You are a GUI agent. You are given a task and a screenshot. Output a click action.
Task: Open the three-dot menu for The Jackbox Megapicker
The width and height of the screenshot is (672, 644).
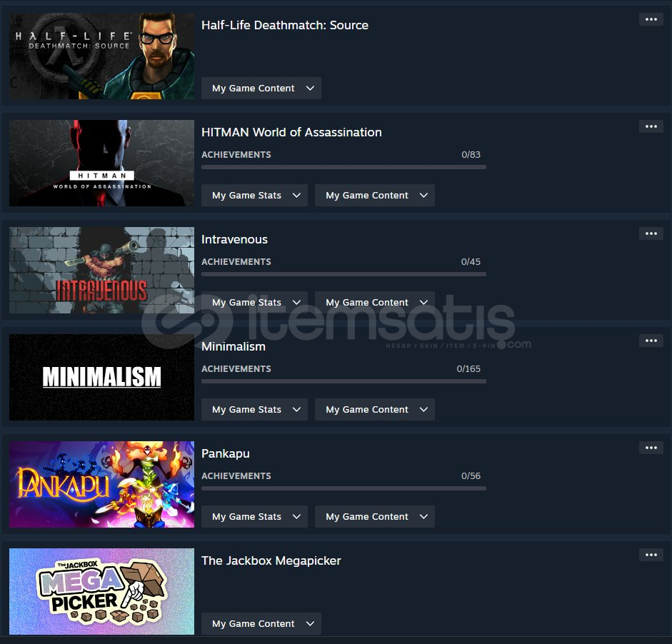click(x=651, y=555)
